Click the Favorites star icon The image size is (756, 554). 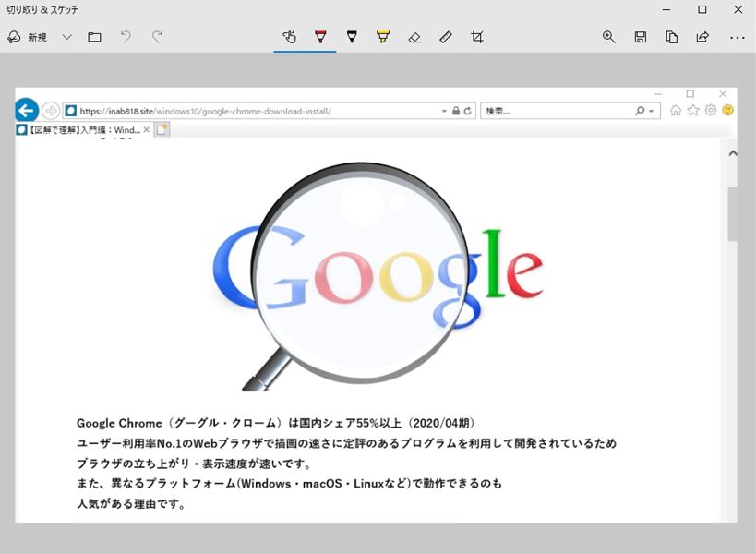pos(693,111)
